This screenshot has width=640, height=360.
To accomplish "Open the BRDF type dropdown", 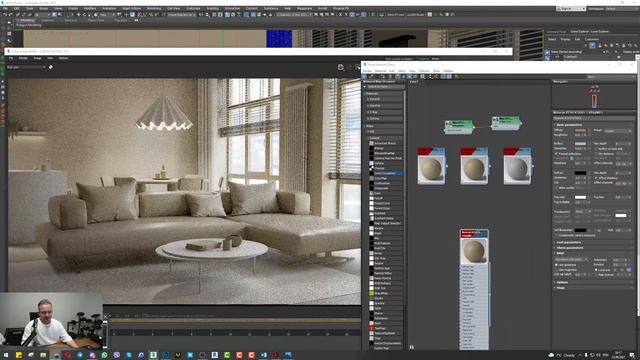I will pyautogui.click(x=571, y=260).
